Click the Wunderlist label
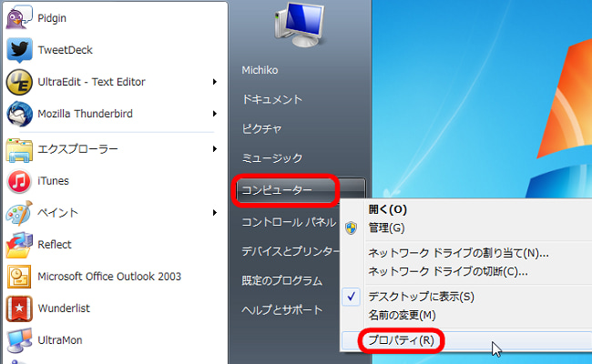 click(x=64, y=308)
